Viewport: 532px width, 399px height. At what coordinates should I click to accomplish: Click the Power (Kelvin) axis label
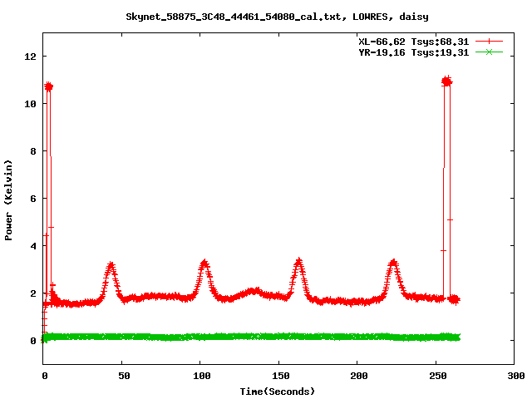8,200
